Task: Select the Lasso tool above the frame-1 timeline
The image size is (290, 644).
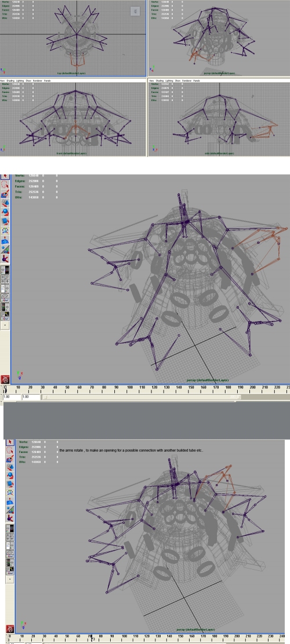Action: [x=5, y=185]
